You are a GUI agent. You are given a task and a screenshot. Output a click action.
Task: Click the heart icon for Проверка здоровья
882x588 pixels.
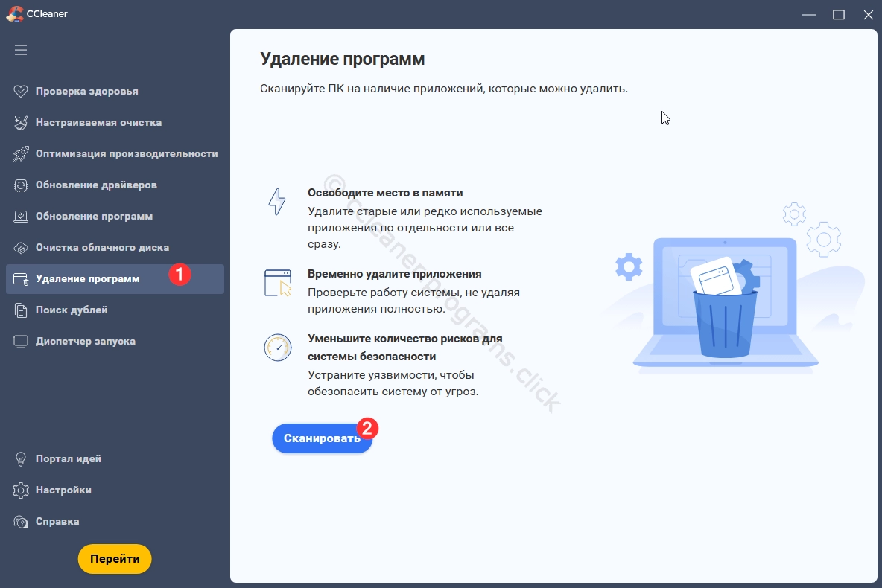[21, 92]
